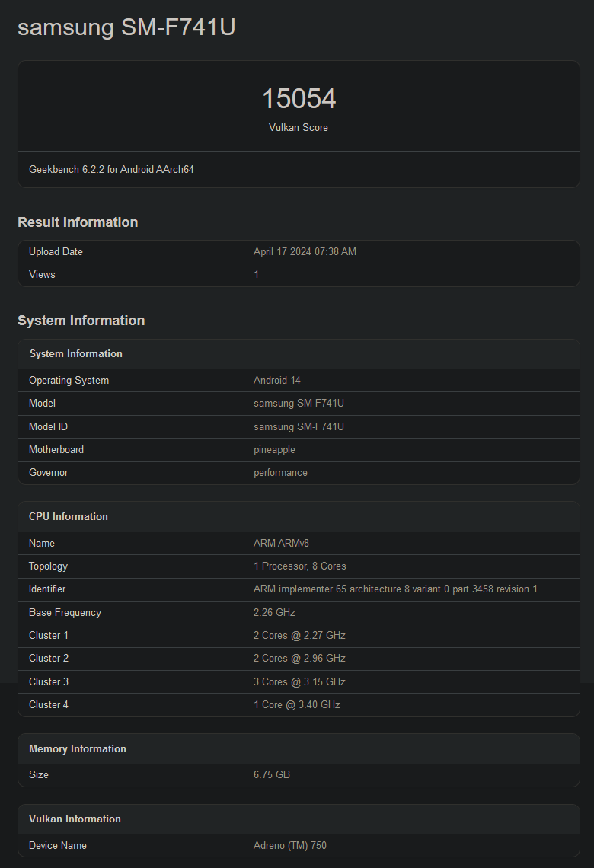
Task: Click the pineapple motherboard value
Action: (274, 449)
